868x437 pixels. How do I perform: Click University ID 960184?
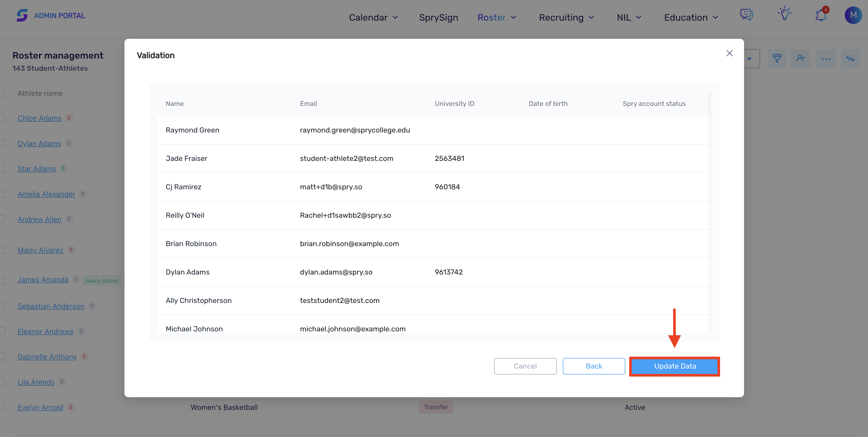447,187
